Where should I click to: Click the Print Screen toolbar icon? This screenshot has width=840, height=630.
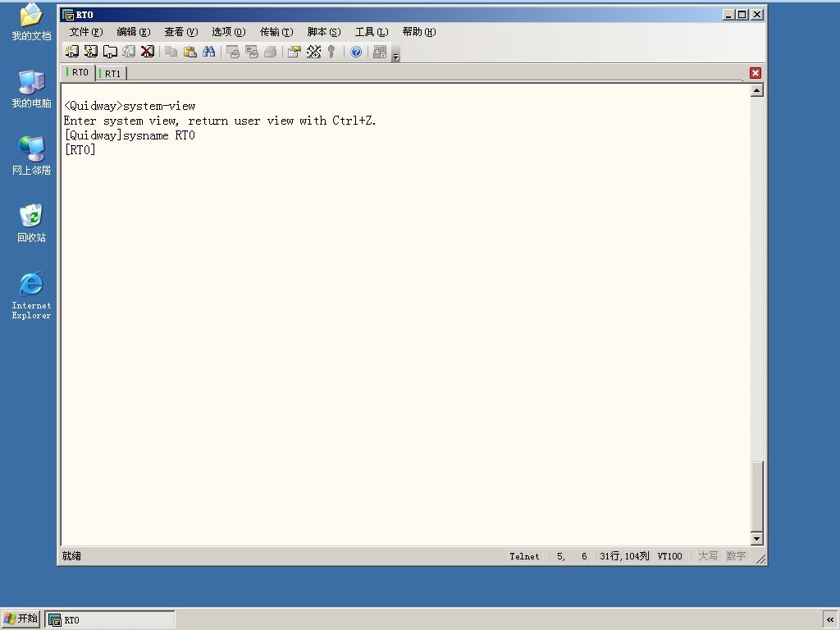point(232,52)
